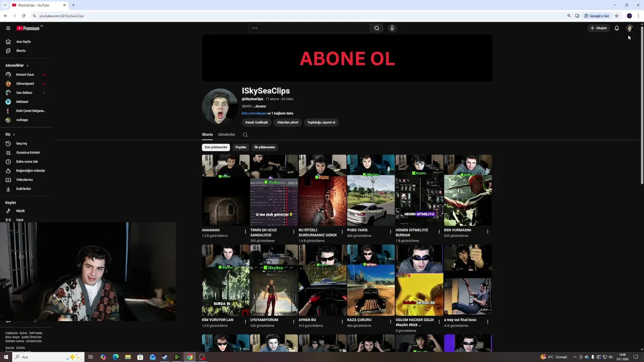Open new browser tab
The height and width of the screenshot is (362, 644).
(x=73, y=5)
